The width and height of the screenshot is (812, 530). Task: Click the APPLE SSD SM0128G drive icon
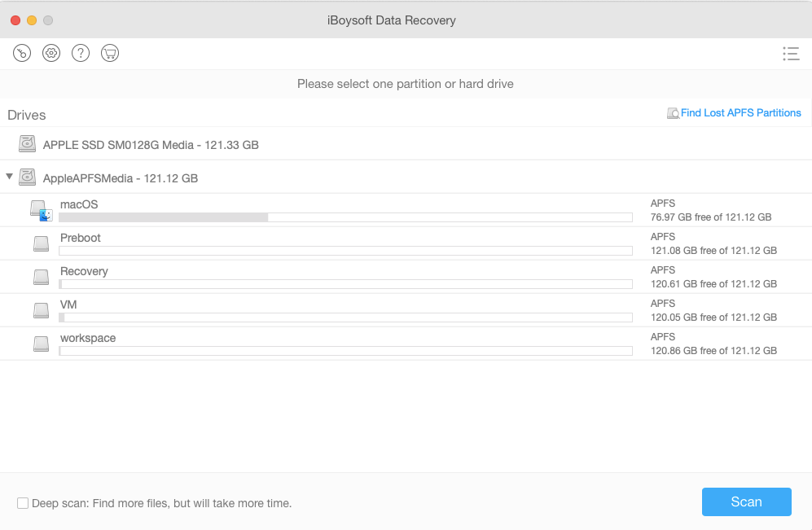click(27, 144)
